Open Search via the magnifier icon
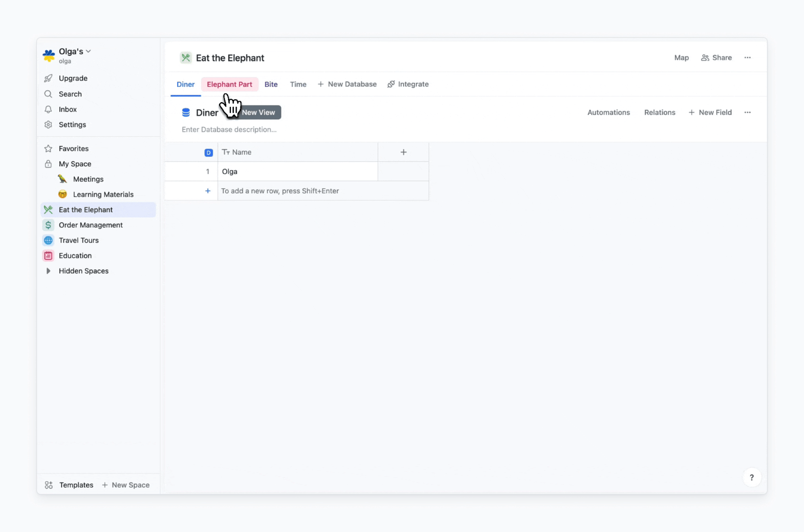The width and height of the screenshot is (804, 532). 48,94
